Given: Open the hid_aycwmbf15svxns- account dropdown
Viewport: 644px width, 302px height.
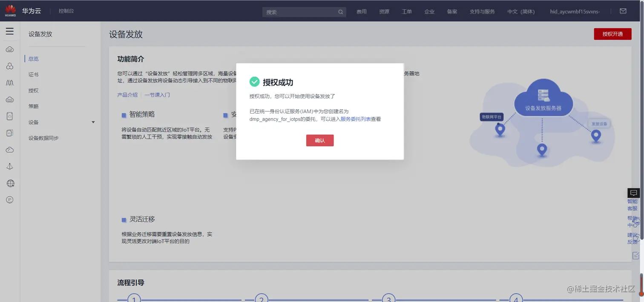Looking at the screenshot, I should pos(574,11).
